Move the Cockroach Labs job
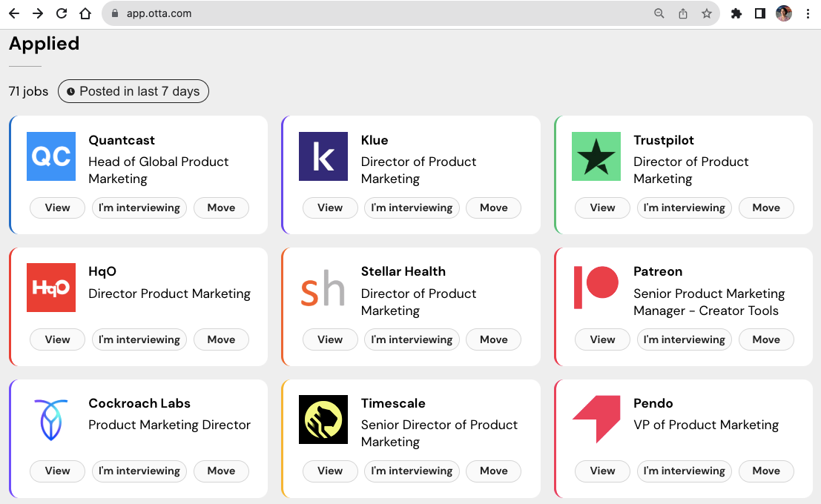This screenshot has width=821, height=504. coord(221,471)
